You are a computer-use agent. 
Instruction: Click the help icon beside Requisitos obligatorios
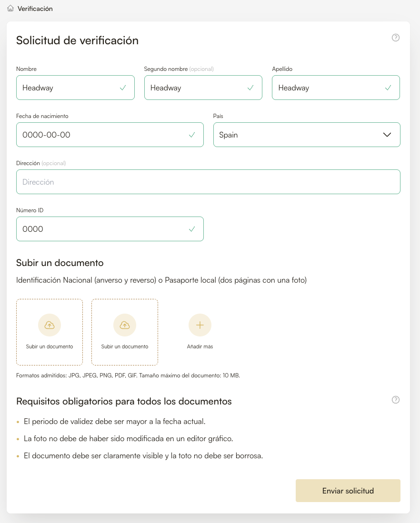[395, 400]
